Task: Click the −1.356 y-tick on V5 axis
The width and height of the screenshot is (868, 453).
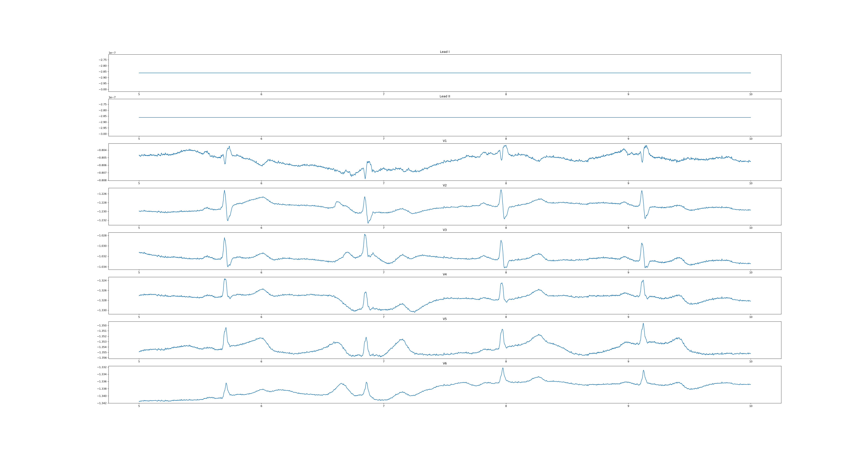Action: (102, 358)
